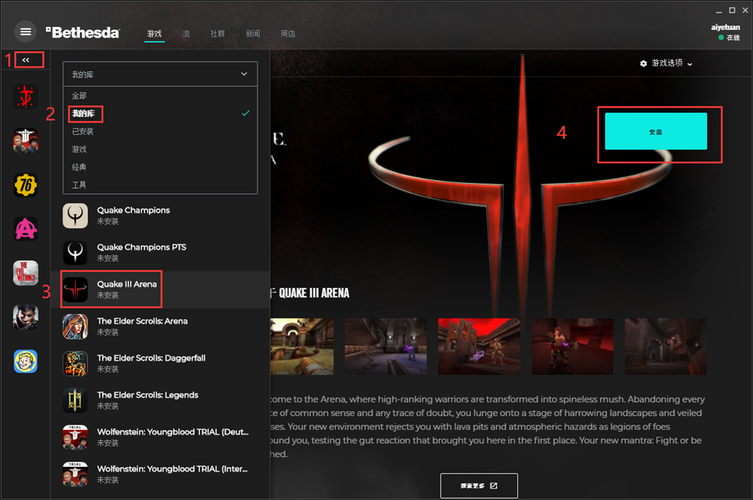Select The Elder Scrolls: Arena title
This screenshot has height=500, width=753.
coord(142,321)
